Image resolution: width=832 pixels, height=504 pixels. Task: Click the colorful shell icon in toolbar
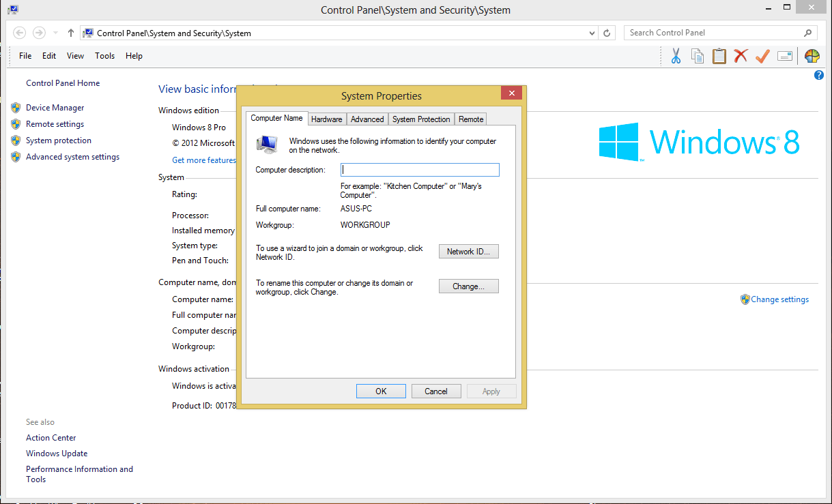pyautogui.click(x=812, y=56)
